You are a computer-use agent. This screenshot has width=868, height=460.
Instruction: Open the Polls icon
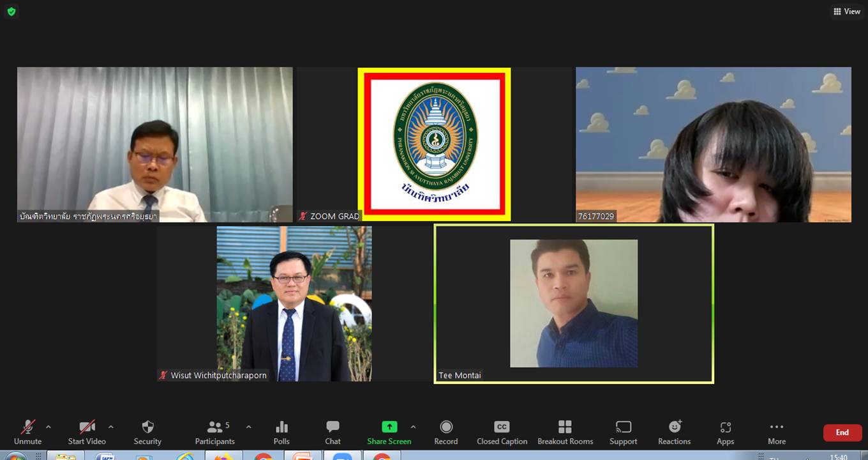[x=281, y=432]
